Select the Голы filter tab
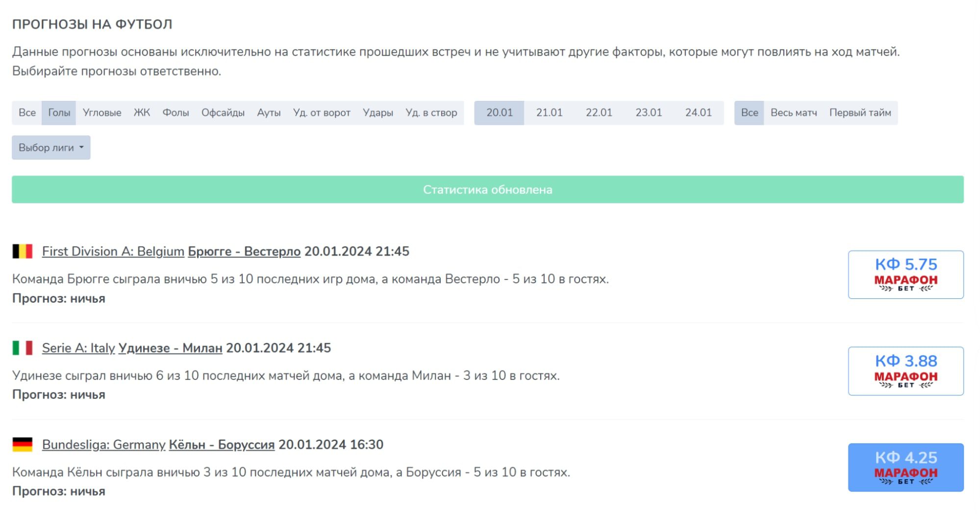The height and width of the screenshot is (515, 980). [59, 113]
